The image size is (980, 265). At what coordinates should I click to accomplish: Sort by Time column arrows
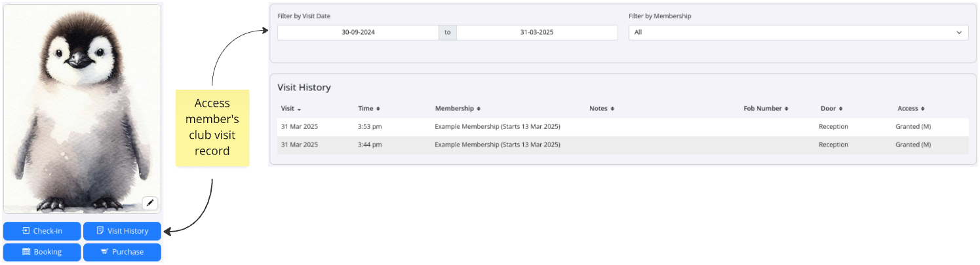(378, 109)
